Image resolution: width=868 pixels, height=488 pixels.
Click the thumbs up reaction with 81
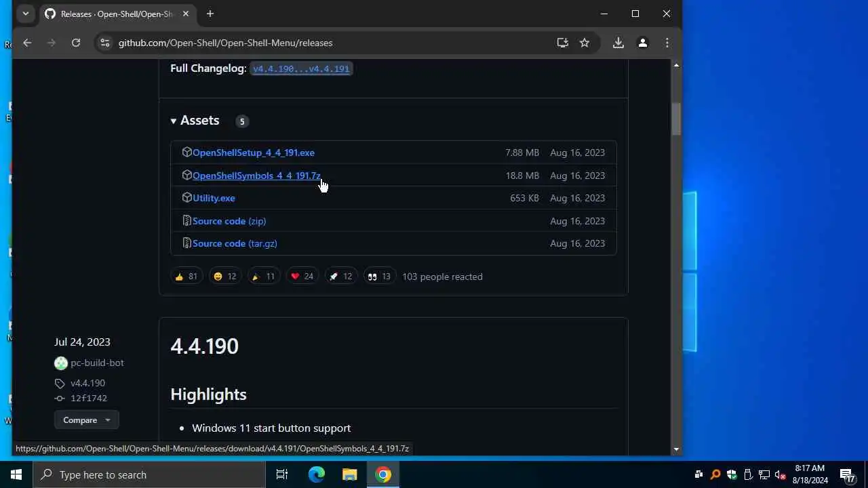click(x=186, y=277)
